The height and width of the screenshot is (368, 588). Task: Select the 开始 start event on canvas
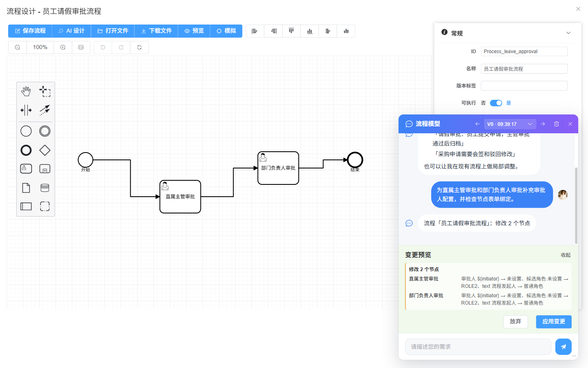86,160
